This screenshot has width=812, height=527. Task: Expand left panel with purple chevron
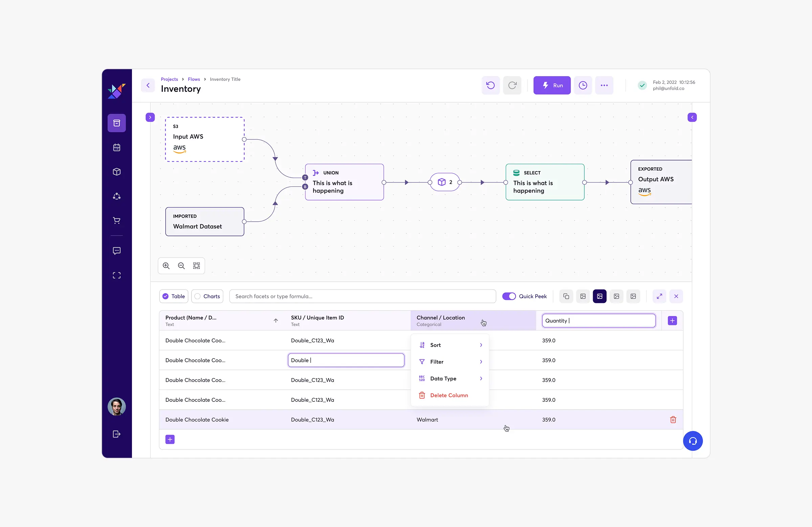click(x=150, y=117)
